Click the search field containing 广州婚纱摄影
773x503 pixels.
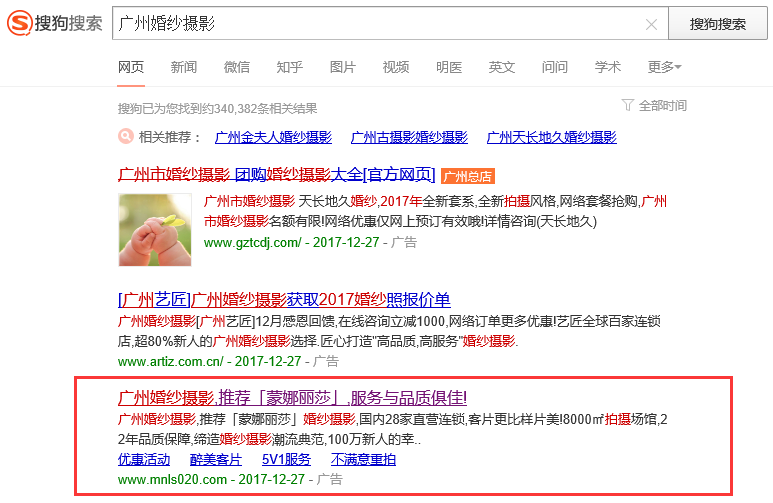390,23
